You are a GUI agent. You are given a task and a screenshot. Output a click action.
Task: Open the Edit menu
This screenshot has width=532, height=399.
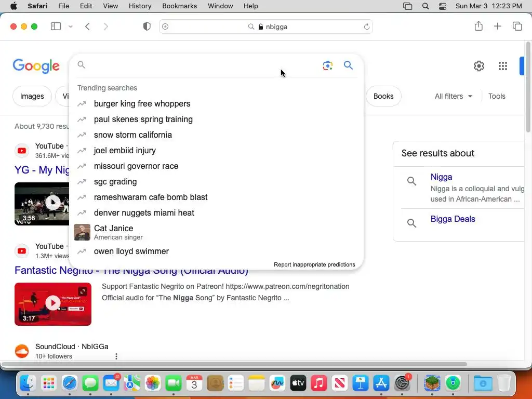pos(86,6)
